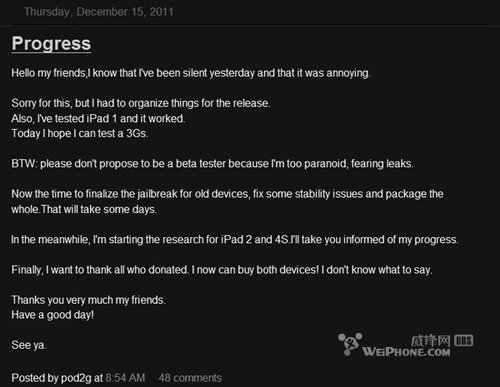Click the Chinese characters in the watermark logo
The image size is (500, 387).
click(431, 341)
